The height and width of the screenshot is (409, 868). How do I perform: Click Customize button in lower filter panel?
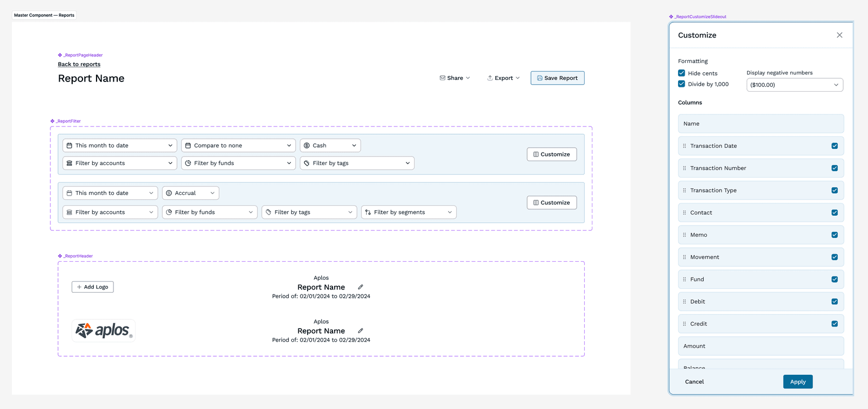tap(552, 203)
